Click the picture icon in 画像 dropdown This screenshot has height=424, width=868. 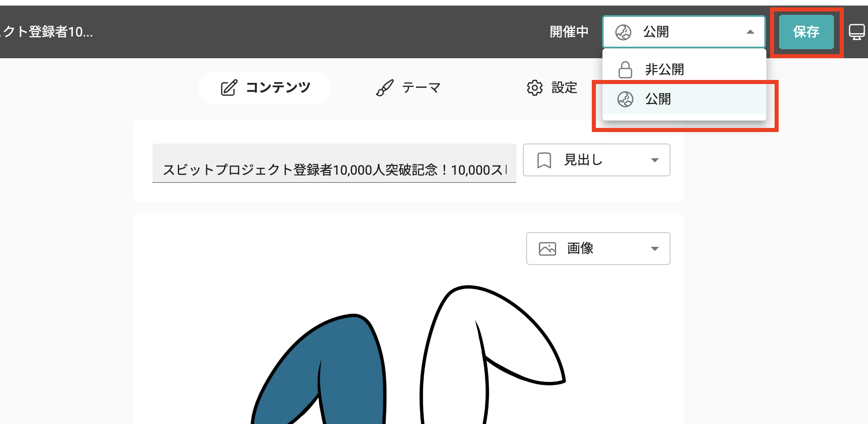[547, 249]
